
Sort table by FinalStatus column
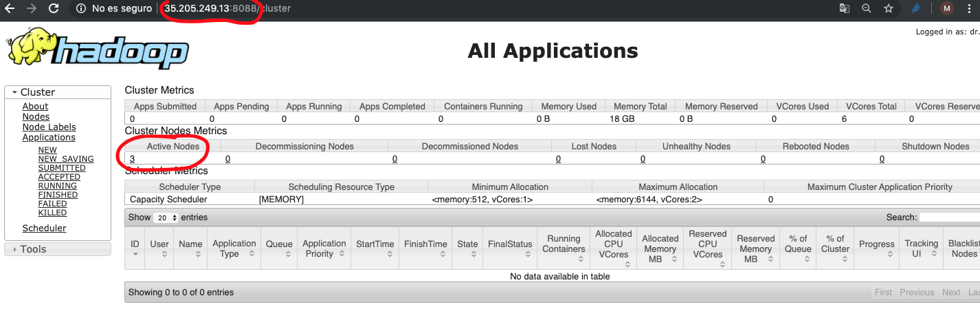[510, 248]
